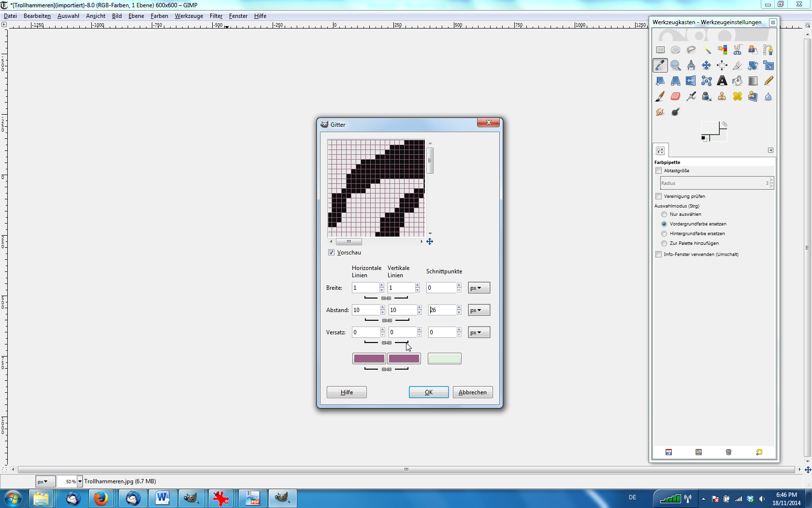This screenshot has height=508, width=812.
Task: Click the Abbrechen button
Action: 472,392
